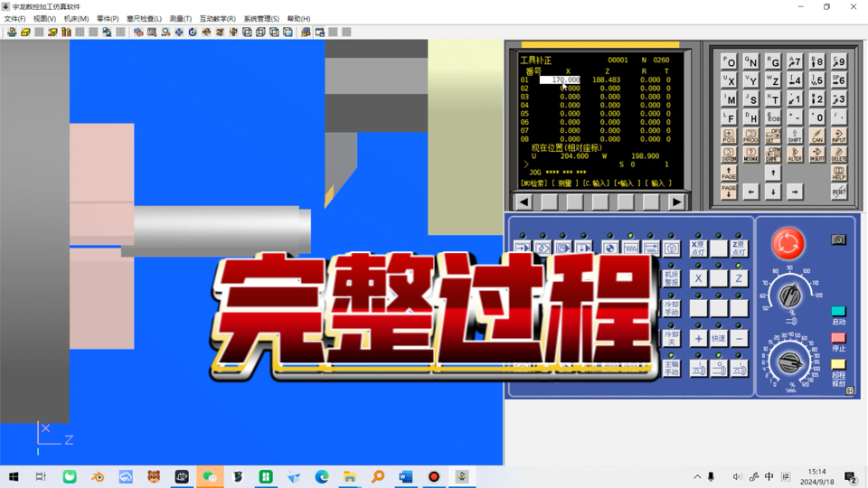The height and width of the screenshot is (488, 868).
Task: Click the number 7 key on the keypad
Action: [x=795, y=61]
